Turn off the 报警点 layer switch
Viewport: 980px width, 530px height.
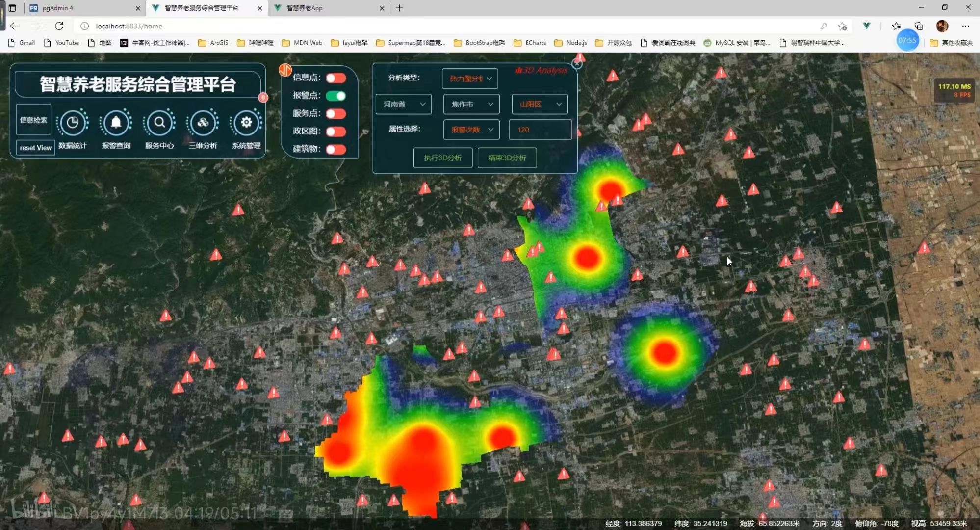pos(336,96)
